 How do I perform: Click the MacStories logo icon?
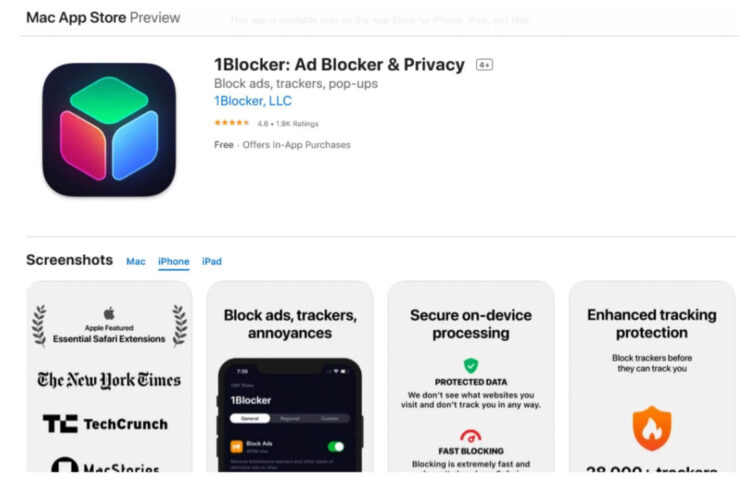click(65, 465)
